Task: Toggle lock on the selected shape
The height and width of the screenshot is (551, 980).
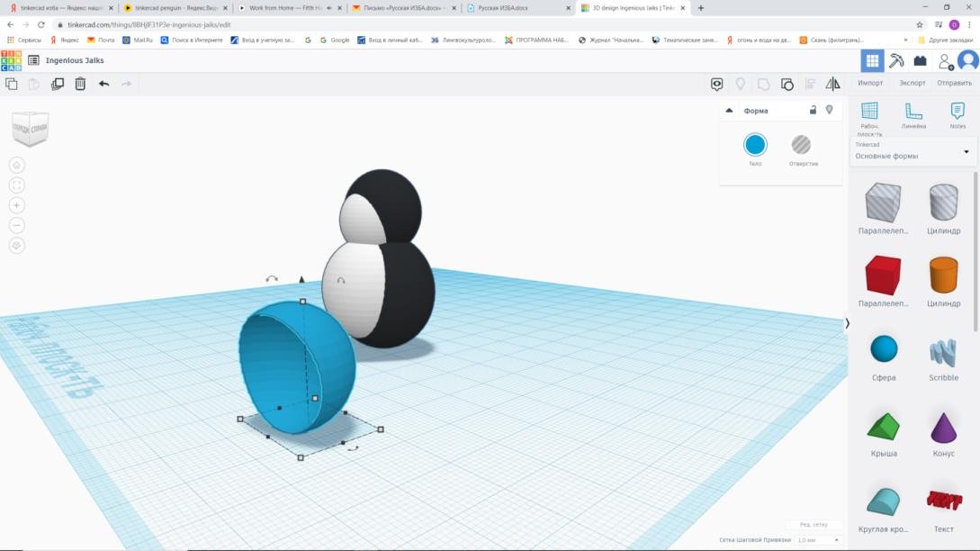Action: [x=813, y=110]
